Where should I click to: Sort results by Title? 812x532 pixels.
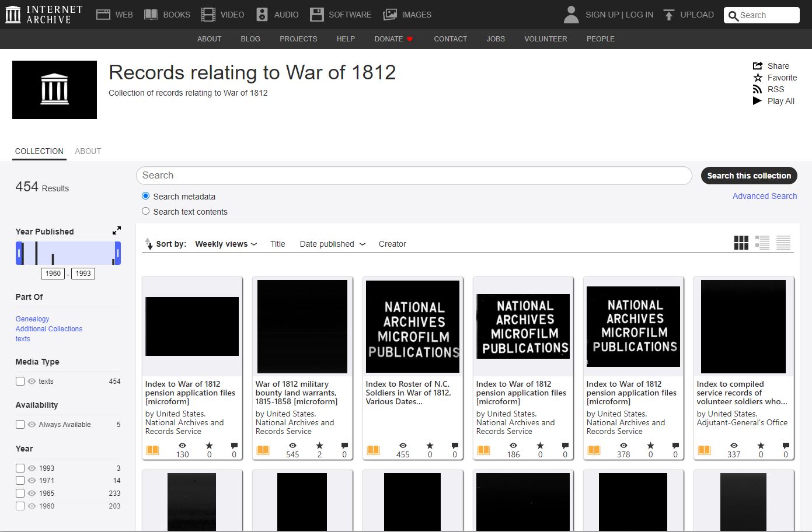coord(277,244)
